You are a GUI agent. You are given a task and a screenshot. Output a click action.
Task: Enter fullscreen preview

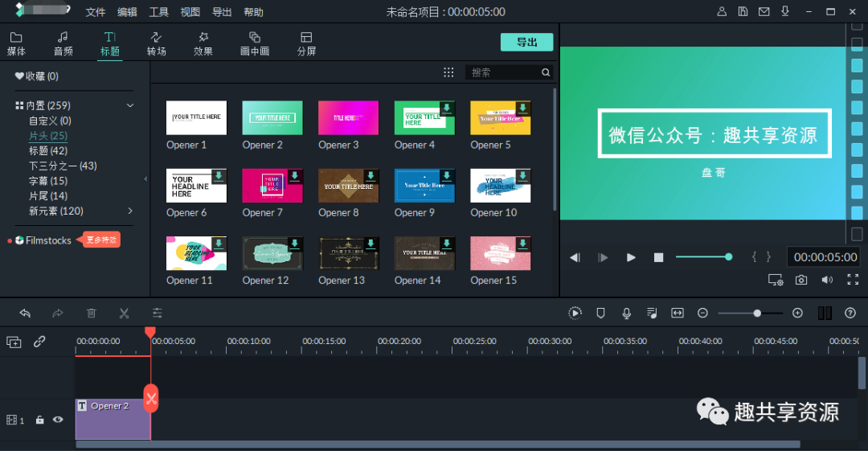tap(853, 280)
